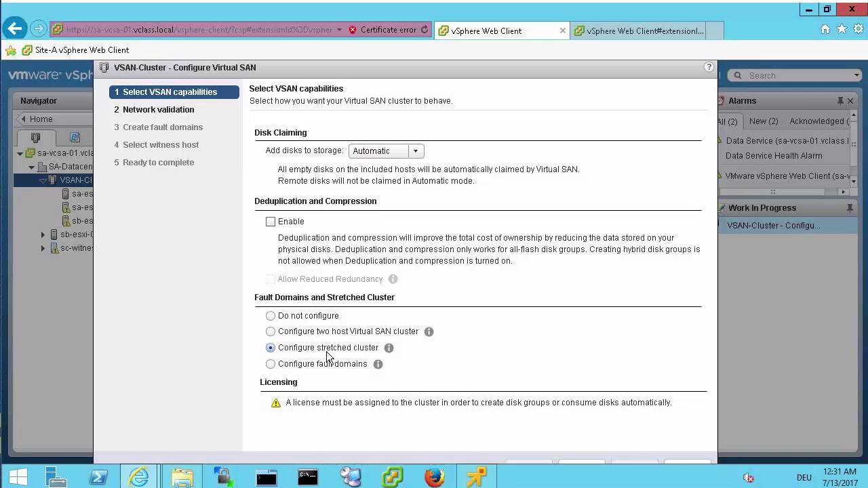Expand the sb-esxi host tree node

[x=43, y=235]
